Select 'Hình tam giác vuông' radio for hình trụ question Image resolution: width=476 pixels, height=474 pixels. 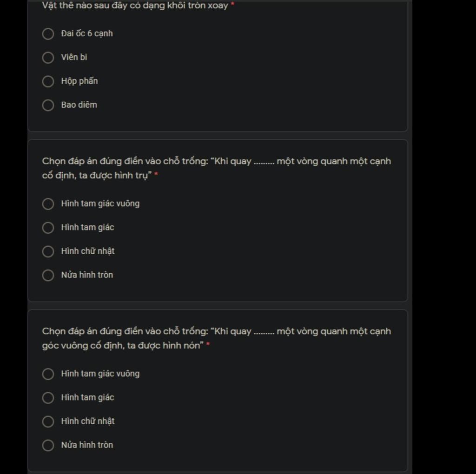pos(48,204)
